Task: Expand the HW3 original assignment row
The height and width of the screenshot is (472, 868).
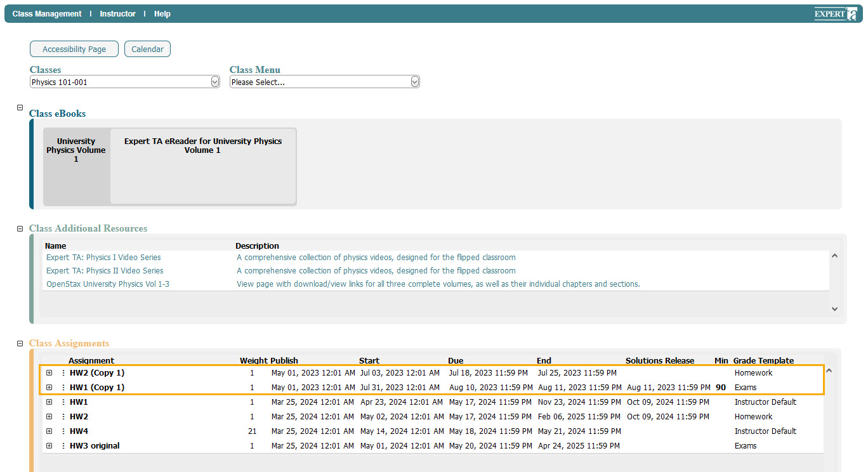Action: 49,446
